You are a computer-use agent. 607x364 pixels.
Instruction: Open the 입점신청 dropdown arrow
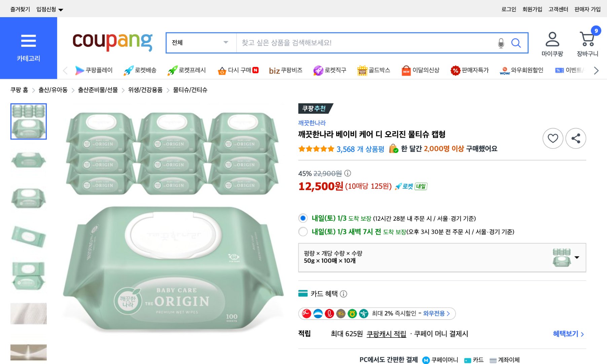coord(61,9)
